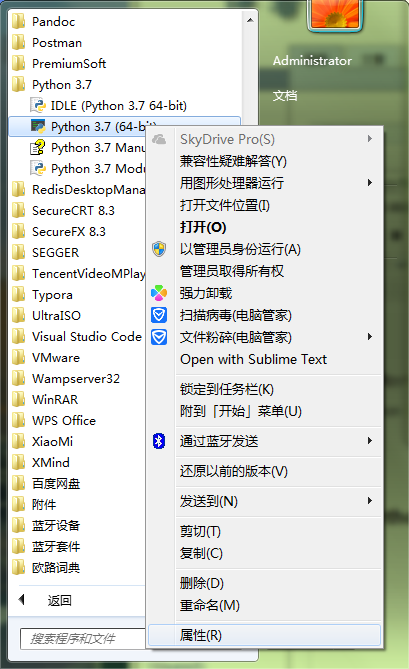Open the SecureCRT 8.3 folder

tap(73, 210)
